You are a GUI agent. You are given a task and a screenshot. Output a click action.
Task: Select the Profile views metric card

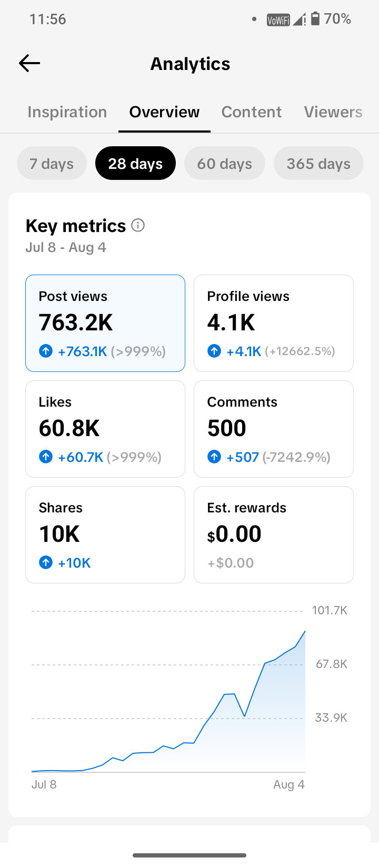coord(274,323)
